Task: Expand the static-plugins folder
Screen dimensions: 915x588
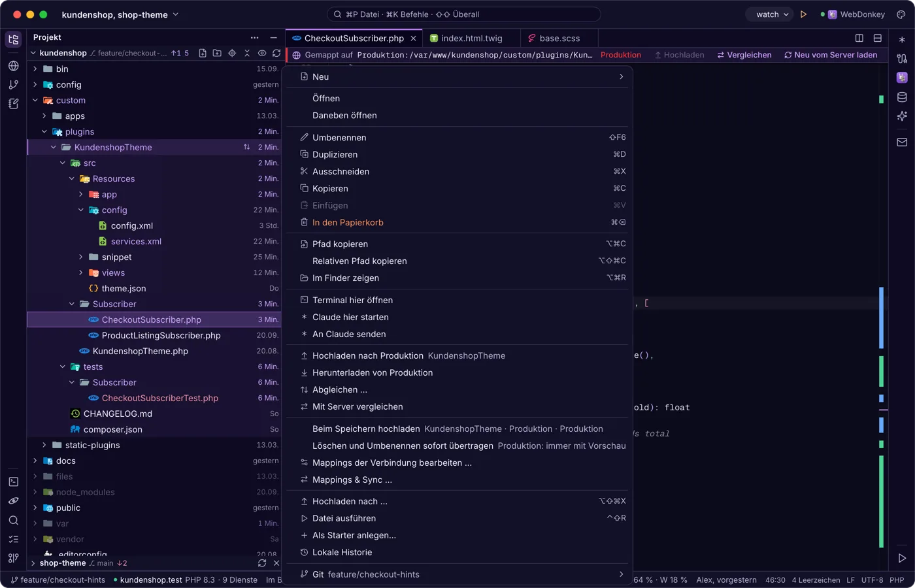Action: click(x=44, y=445)
